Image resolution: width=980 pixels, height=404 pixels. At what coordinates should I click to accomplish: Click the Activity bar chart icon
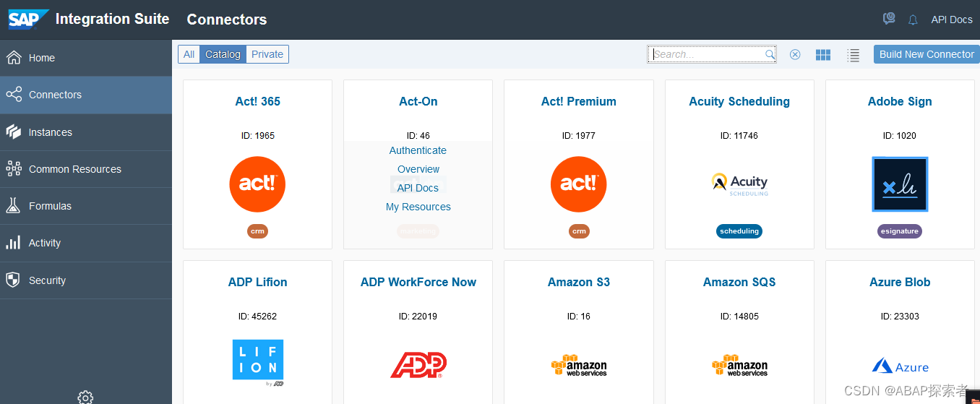pos(13,243)
